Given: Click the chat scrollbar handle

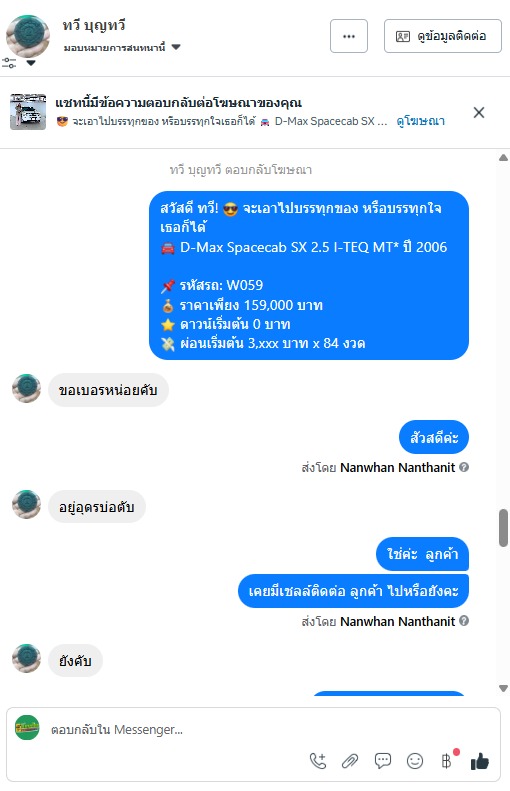Looking at the screenshot, I should point(503,528).
